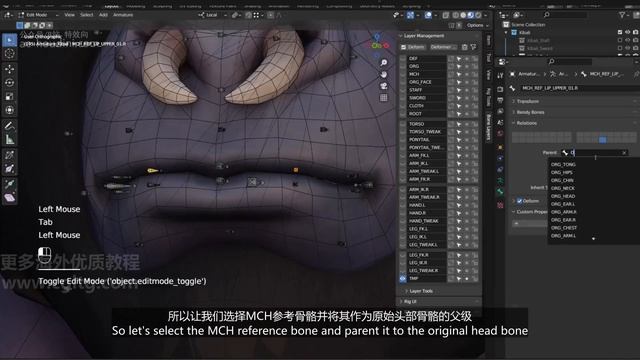Click the viewport zoom magnifier gizmo
640x360 pixels.
(x=384, y=62)
